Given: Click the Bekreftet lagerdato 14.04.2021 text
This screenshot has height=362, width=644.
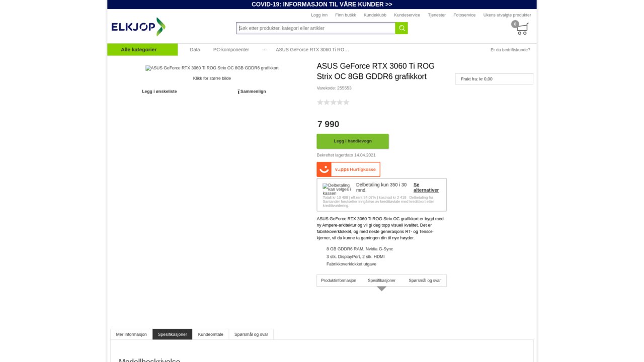Looking at the screenshot, I should point(346,155).
